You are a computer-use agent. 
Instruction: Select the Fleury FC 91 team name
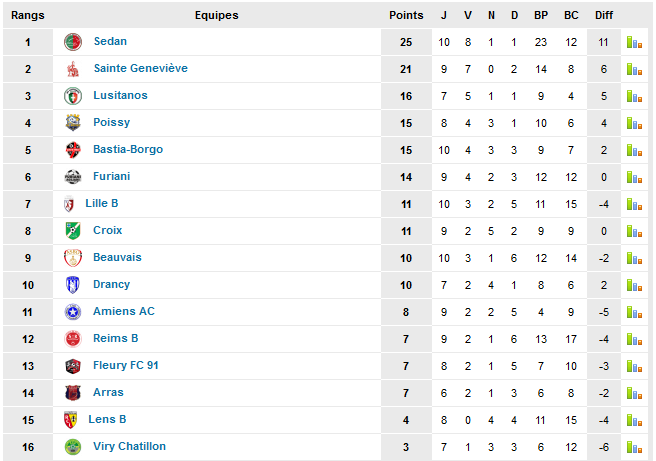126,365
